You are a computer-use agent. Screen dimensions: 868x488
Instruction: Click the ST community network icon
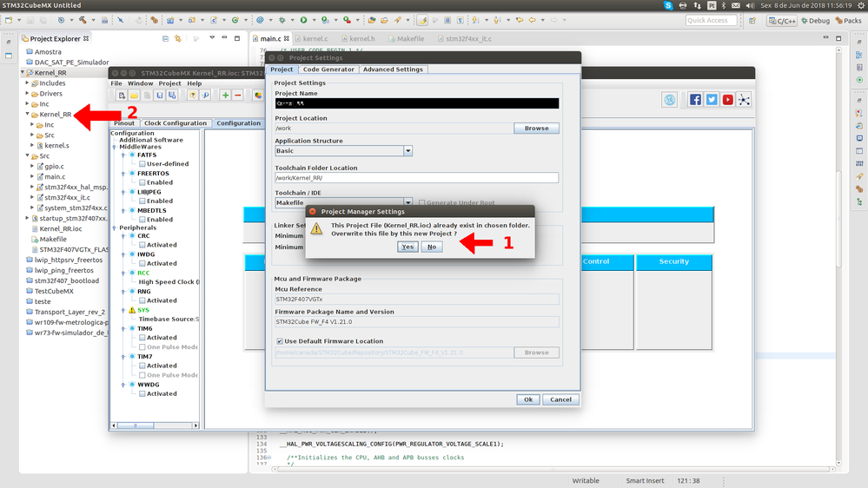pos(744,100)
